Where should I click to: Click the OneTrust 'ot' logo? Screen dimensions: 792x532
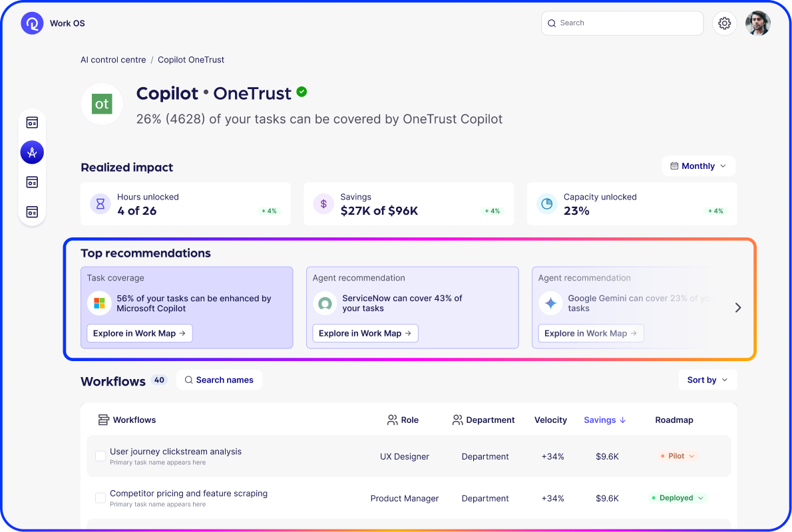pyautogui.click(x=102, y=104)
